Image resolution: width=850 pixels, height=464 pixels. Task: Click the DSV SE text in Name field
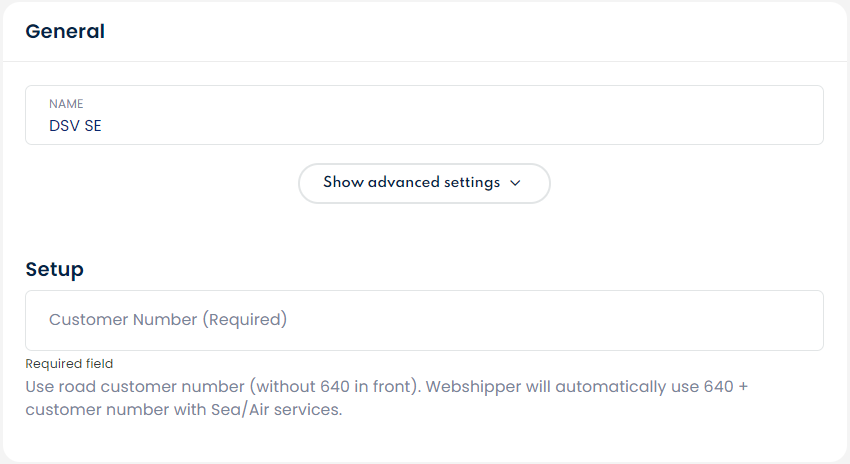[x=75, y=126]
